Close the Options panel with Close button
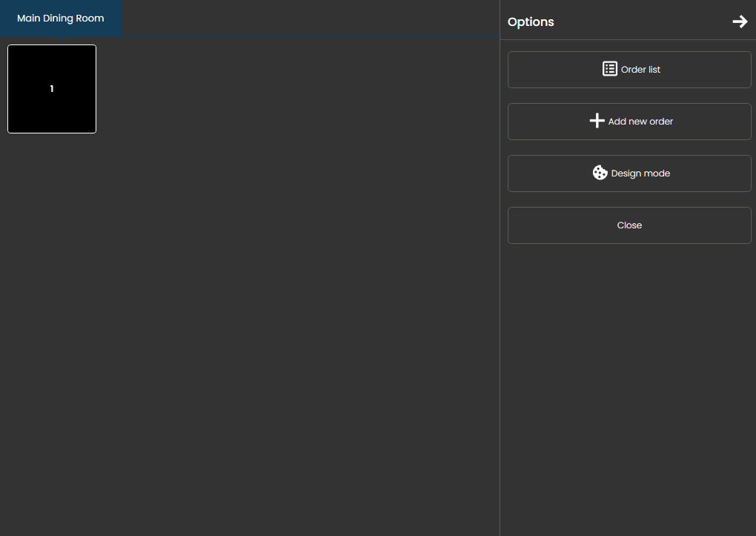Screen dimensions: 756x536 (629, 225)
